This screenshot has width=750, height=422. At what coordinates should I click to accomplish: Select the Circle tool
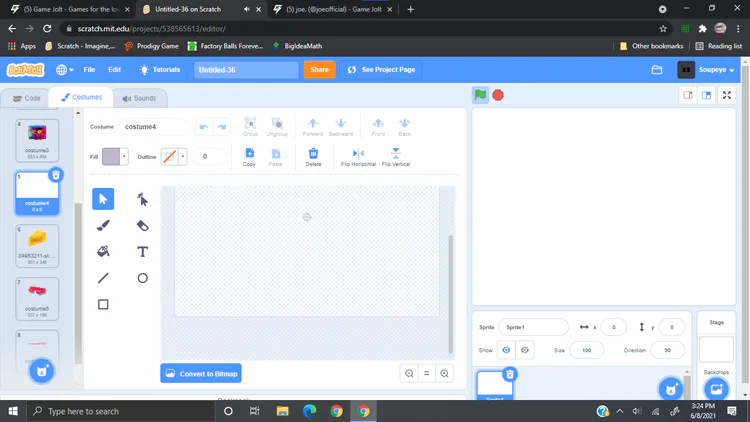tap(143, 278)
